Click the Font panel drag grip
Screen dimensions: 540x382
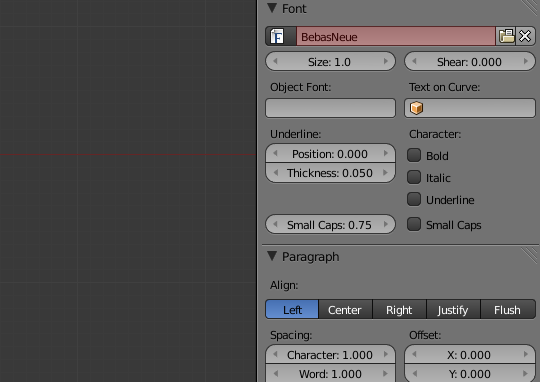click(530, 8)
